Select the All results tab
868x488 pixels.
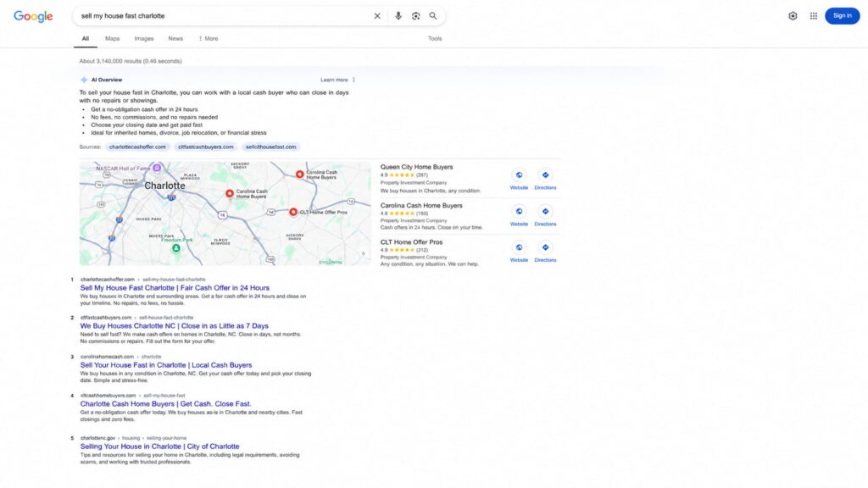pos(86,39)
